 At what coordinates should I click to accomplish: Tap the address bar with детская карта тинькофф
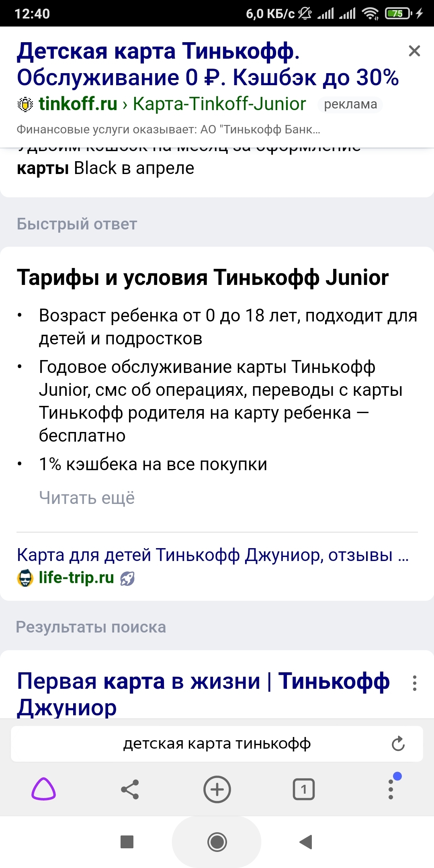[216, 744]
